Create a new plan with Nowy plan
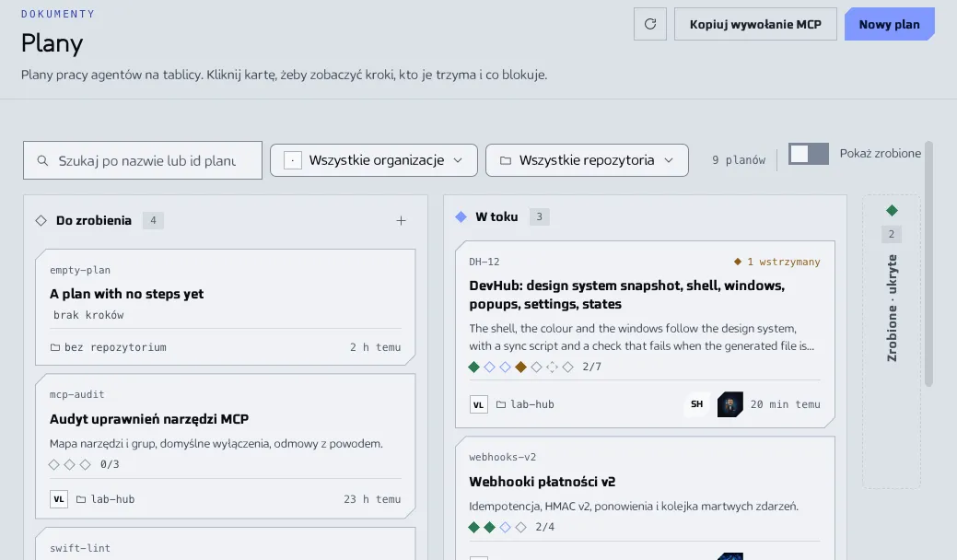 [889, 24]
